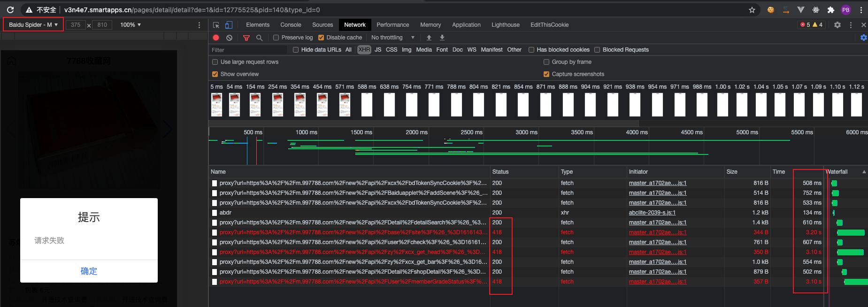This screenshot has height=307, width=868.
Task: Toggle the device toolbar icon
Action: tap(229, 25)
